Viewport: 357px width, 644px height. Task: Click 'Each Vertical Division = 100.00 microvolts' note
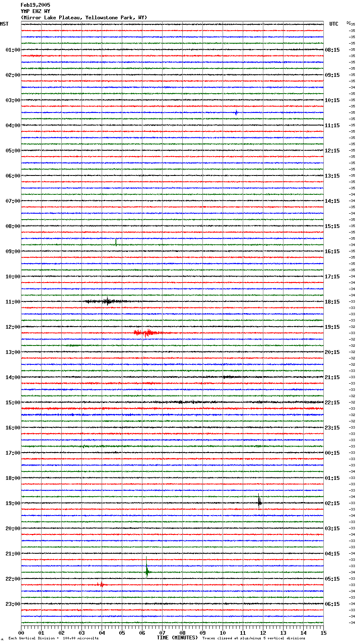point(53,638)
